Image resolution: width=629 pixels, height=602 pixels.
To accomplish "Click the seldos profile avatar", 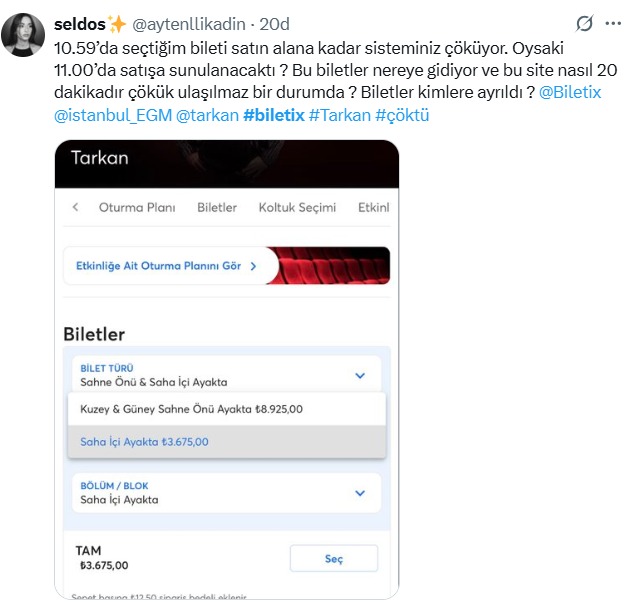I will pos(22,36).
